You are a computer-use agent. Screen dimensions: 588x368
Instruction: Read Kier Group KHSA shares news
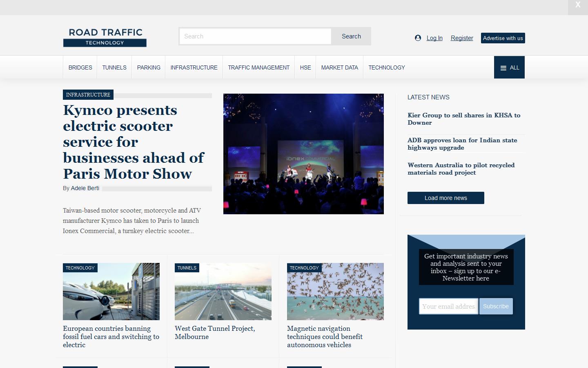[464, 119]
